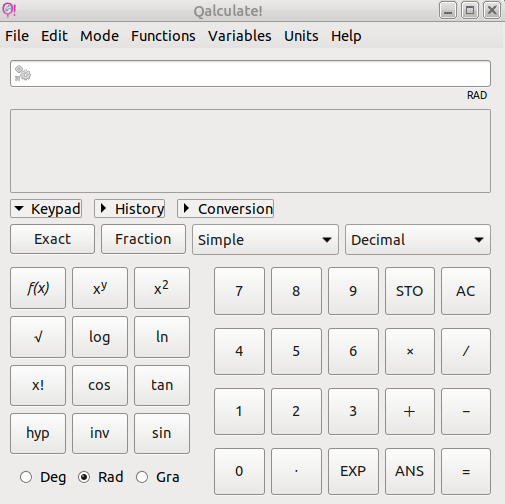Click the RAD angle unit status label
Screen dimensions: 505x504
pyautogui.click(x=477, y=95)
